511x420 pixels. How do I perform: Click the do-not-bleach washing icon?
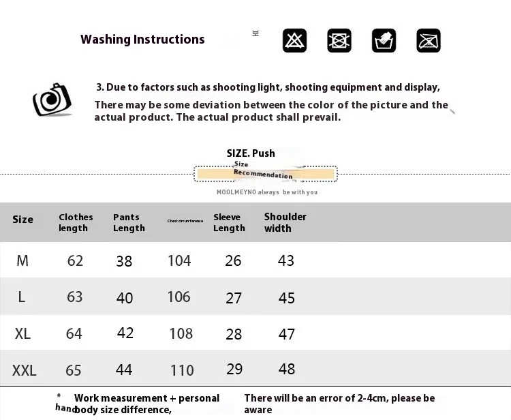(x=294, y=40)
